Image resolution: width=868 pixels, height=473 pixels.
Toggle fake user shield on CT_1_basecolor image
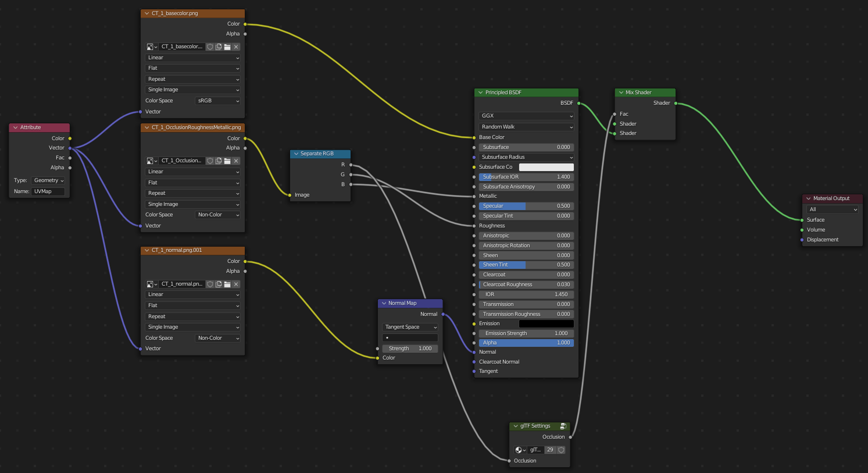pyautogui.click(x=209, y=47)
